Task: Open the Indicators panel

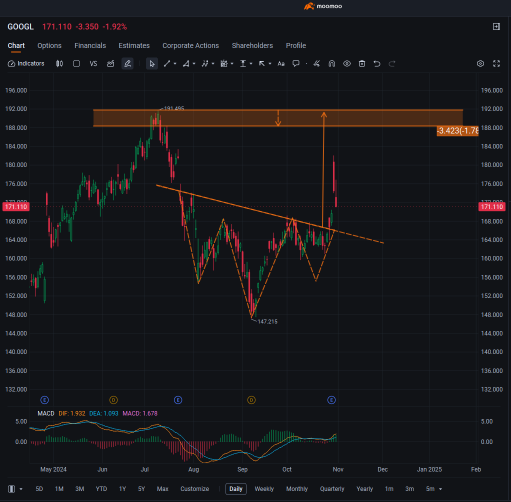Action: 26,64
